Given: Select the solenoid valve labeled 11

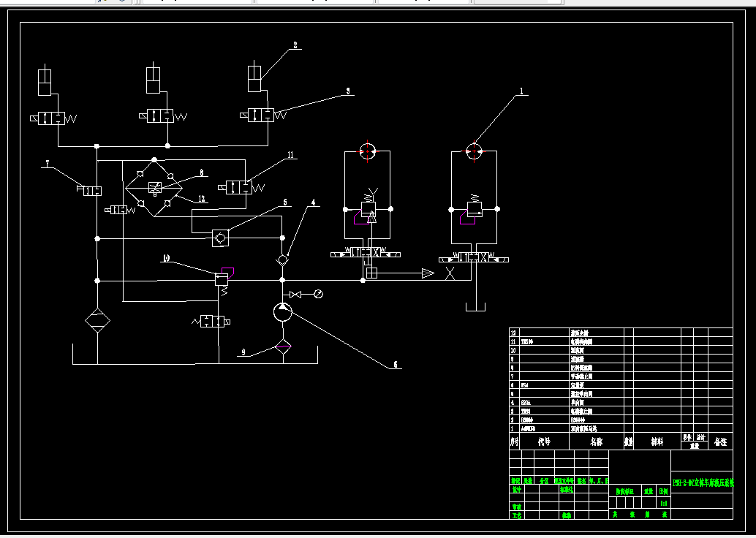Looking at the screenshot, I should [x=241, y=188].
